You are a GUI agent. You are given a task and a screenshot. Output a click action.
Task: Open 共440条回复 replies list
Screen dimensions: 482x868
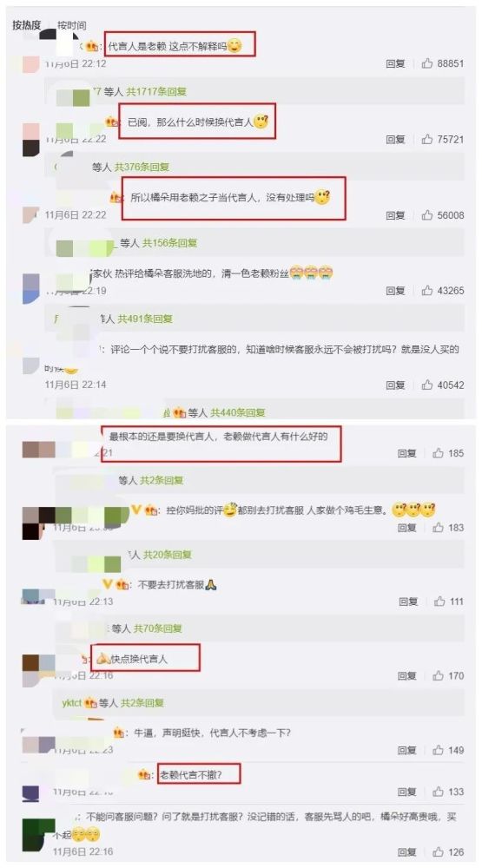238,412
